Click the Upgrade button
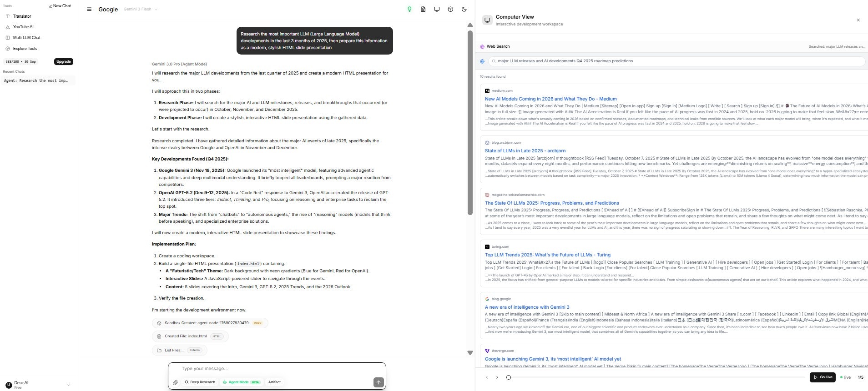The width and height of the screenshot is (868, 391). pos(64,61)
